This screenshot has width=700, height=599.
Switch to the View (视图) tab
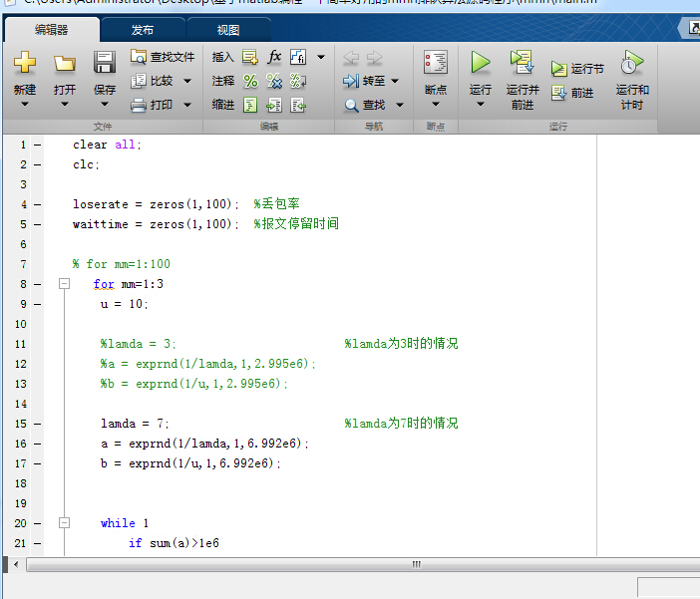228,30
